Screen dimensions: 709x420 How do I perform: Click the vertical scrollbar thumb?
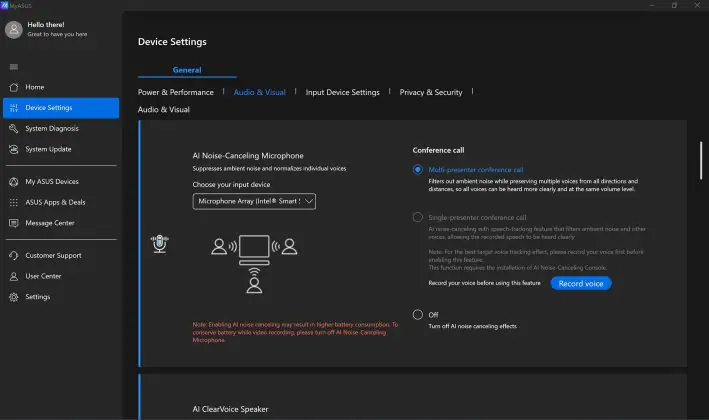(701, 160)
